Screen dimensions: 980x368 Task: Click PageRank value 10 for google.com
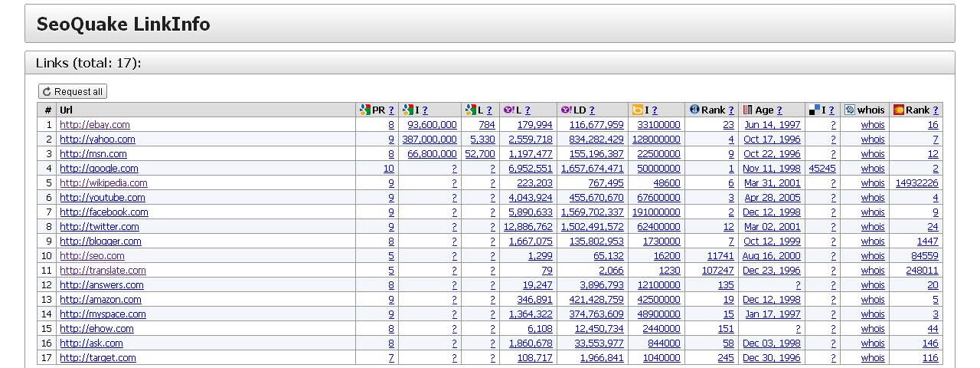tap(388, 169)
